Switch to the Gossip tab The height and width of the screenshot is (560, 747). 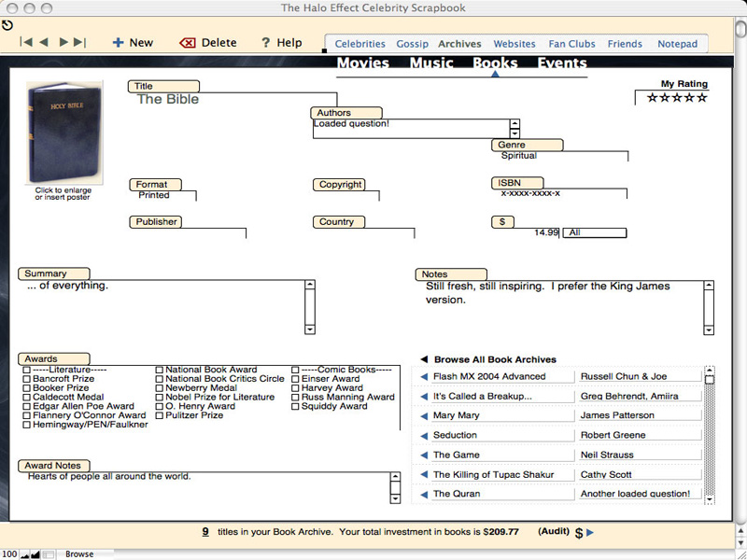click(412, 44)
